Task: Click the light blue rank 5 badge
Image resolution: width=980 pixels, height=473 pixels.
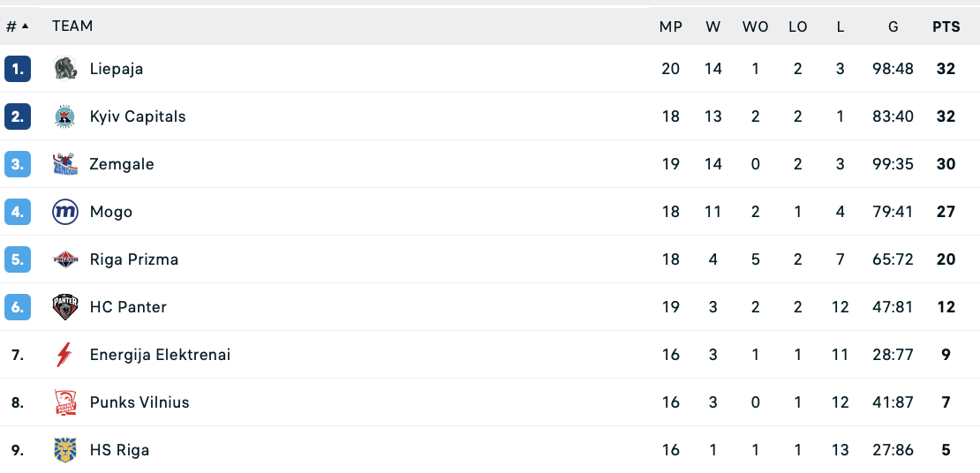Action: [x=18, y=259]
